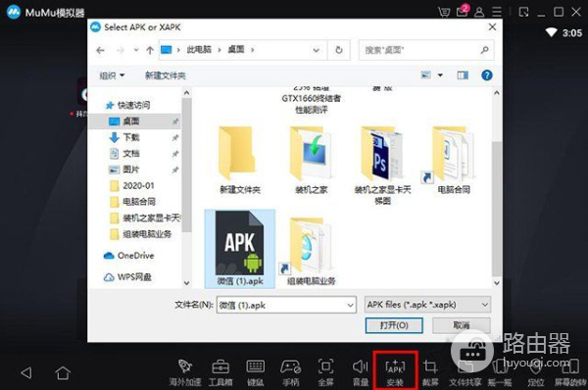Open the APK files type filter dropdown
This screenshot has width=588, height=390.
tap(427, 305)
